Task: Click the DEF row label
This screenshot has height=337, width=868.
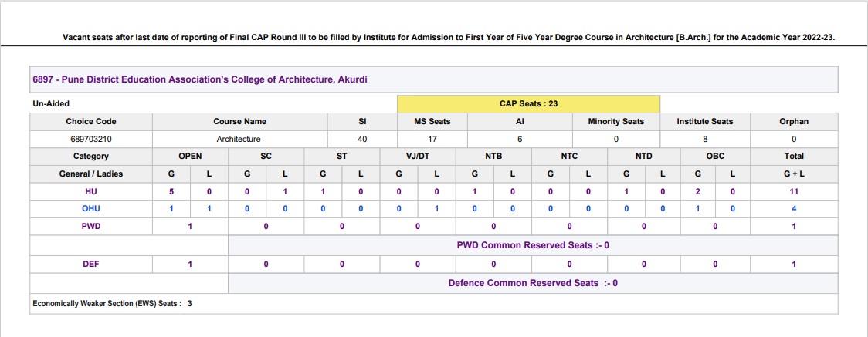Action: [91, 264]
